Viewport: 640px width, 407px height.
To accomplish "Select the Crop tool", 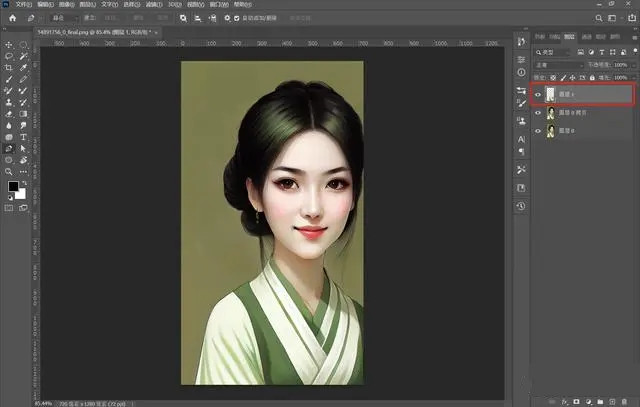I will [9, 67].
